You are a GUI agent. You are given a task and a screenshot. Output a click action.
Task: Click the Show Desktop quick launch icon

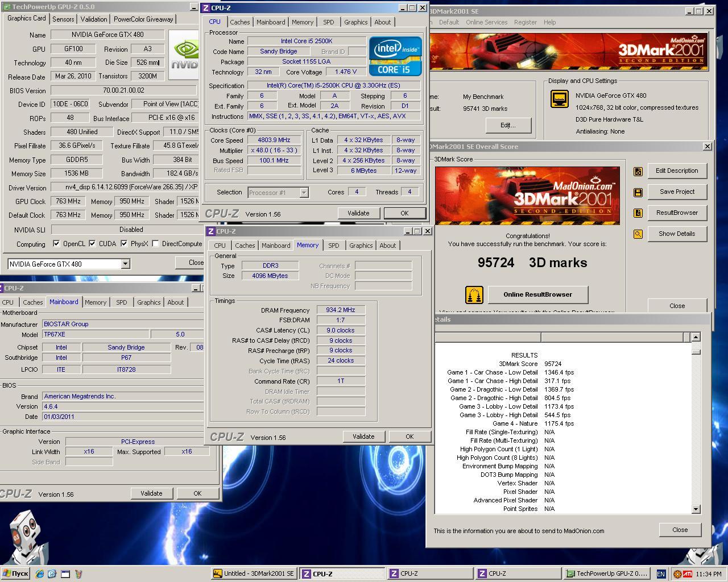pos(65,574)
